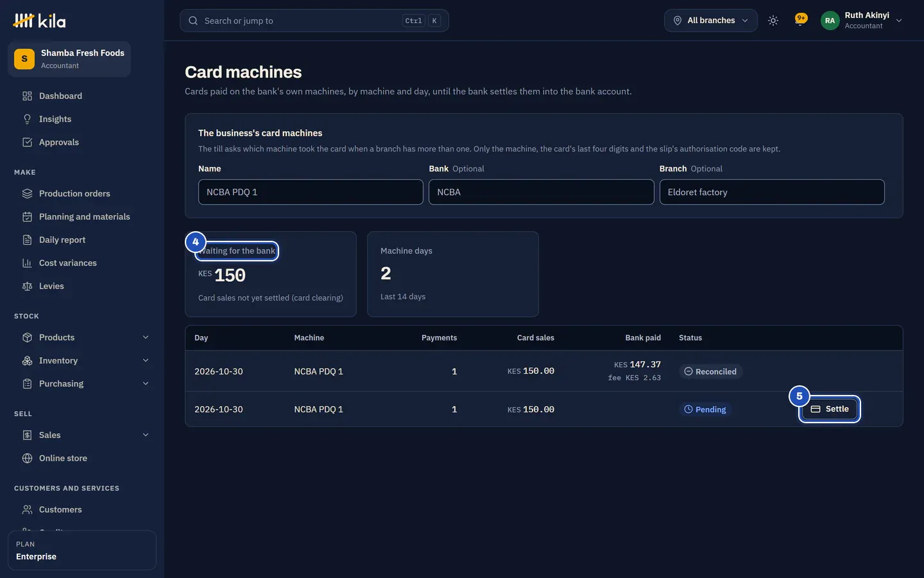924x578 pixels.
Task: Click the Purchasing clipboard icon
Action: click(x=27, y=383)
